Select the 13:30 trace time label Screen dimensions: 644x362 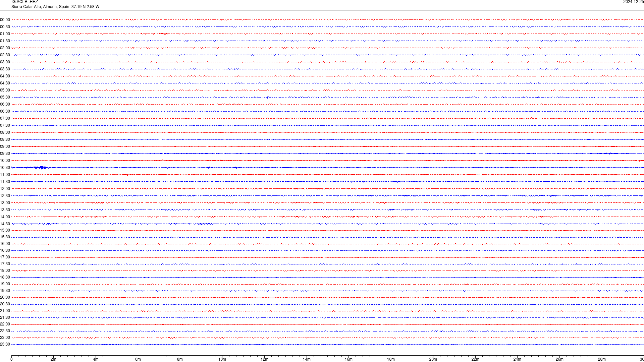(5, 210)
